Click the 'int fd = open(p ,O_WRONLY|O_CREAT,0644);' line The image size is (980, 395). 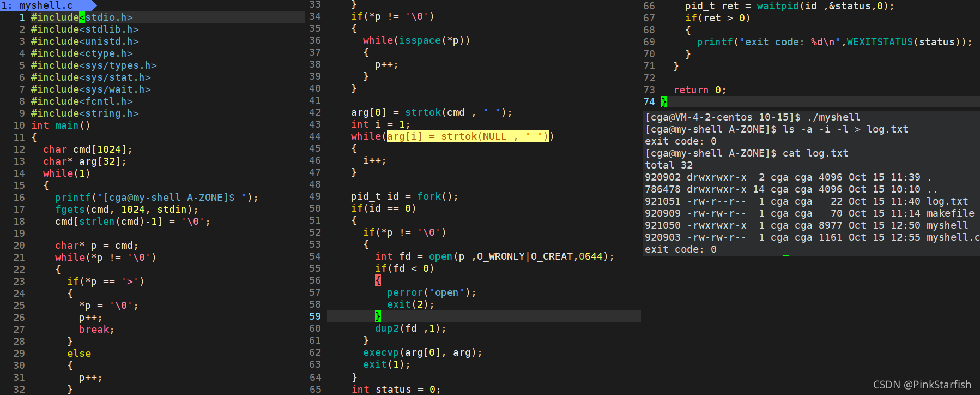[494, 256]
